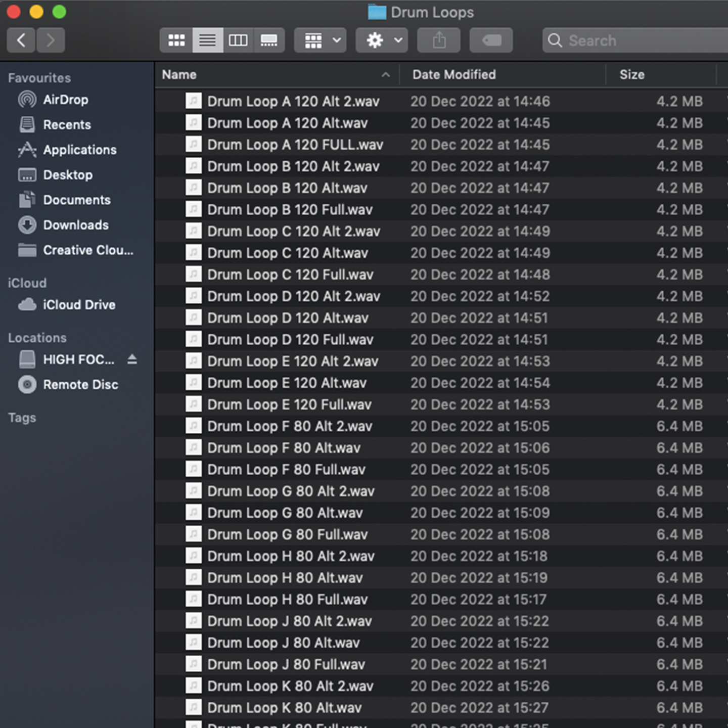Switch to icon view
Image resolution: width=728 pixels, height=728 pixels.
tap(176, 40)
